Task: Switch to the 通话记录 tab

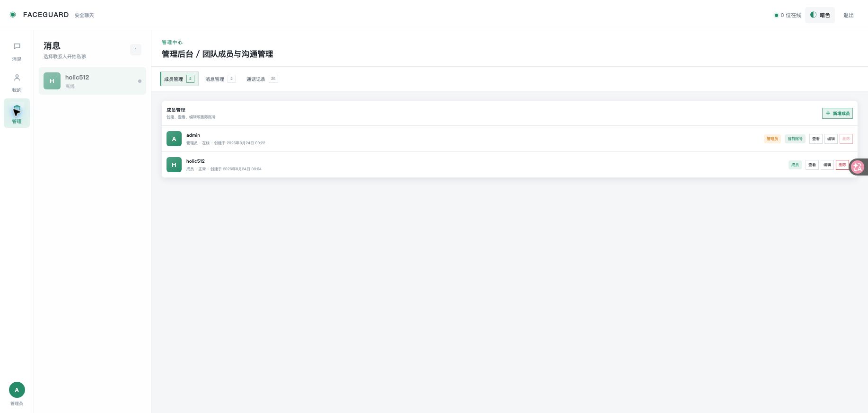Action: pyautogui.click(x=262, y=79)
